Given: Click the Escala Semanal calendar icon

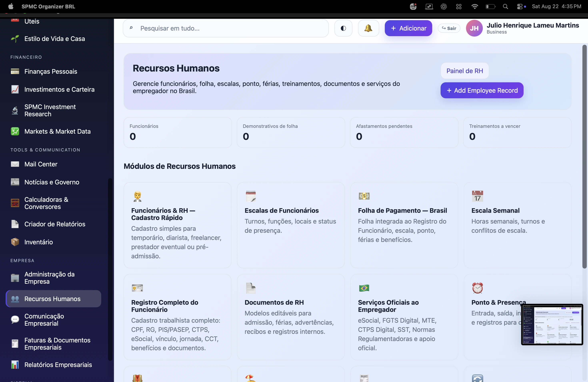Looking at the screenshot, I should tap(477, 196).
